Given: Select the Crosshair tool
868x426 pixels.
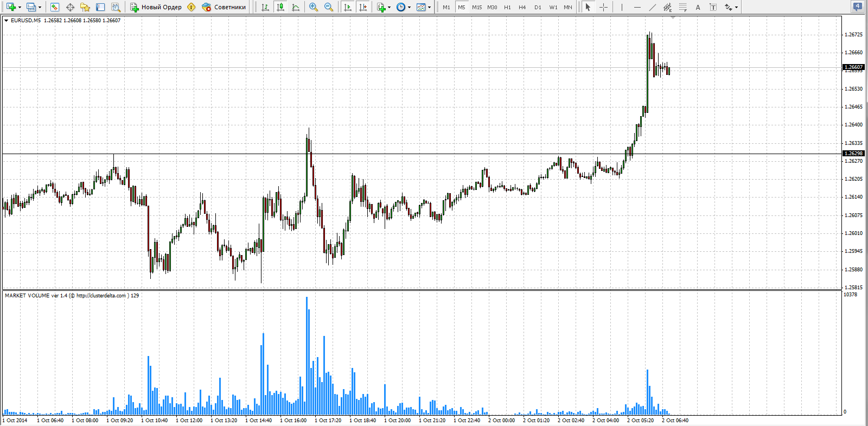Looking at the screenshot, I should pos(603,7).
